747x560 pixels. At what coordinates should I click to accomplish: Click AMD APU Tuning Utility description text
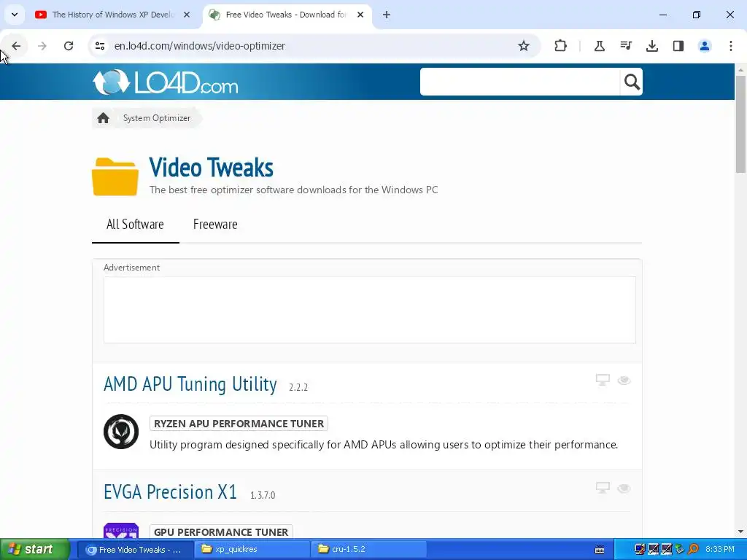(384, 445)
